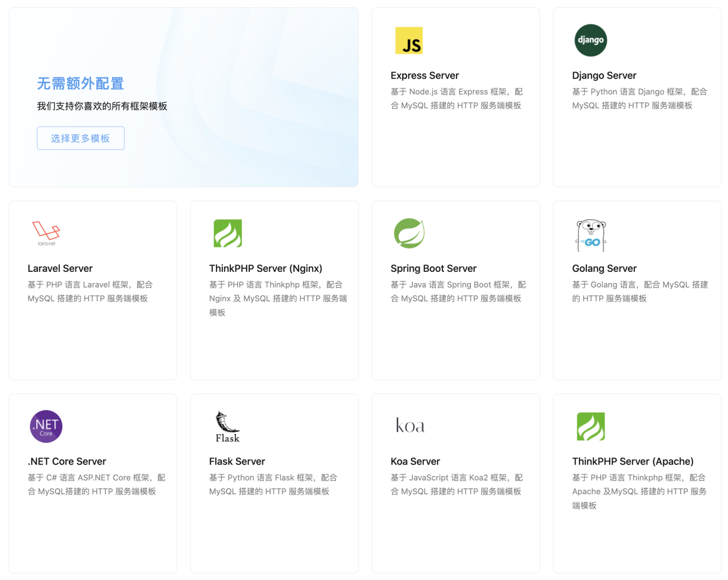This screenshot has height=580, width=728.
Task: Open the Django Server template title
Action: [604, 75]
